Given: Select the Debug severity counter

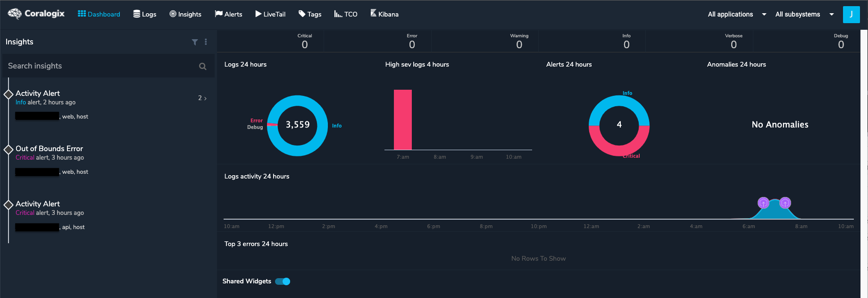Looking at the screenshot, I should pyautogui.click(x=841, y=42).
